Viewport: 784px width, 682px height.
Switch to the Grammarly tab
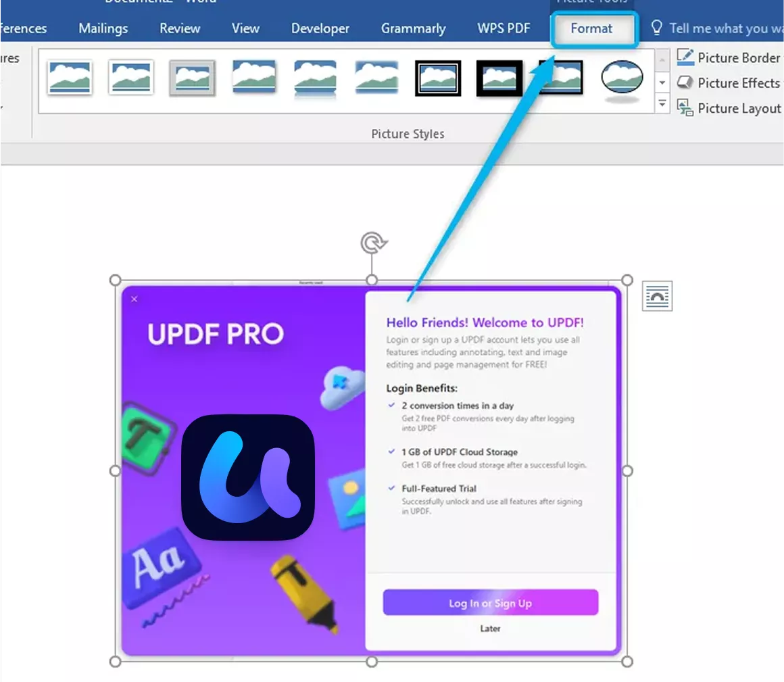click(413, 28)
